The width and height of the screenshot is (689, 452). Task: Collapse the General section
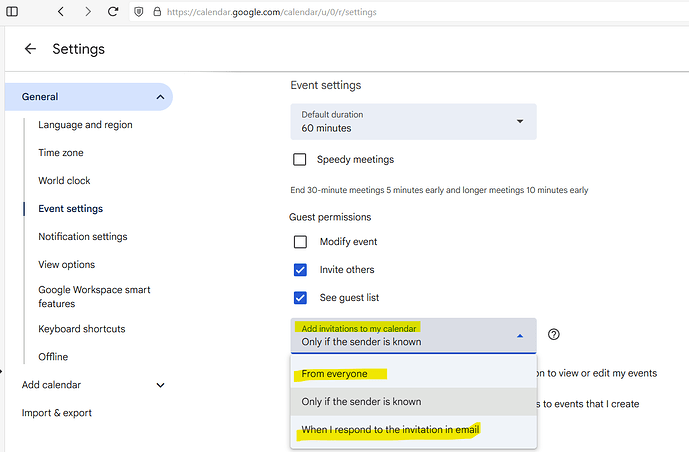tap(160, 97)
